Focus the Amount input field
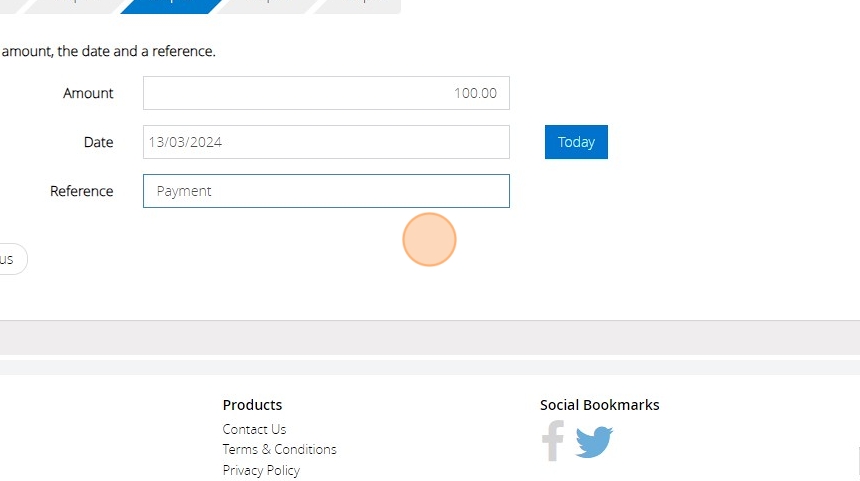Viewport: 860px width, 481px height. [326, 93]
